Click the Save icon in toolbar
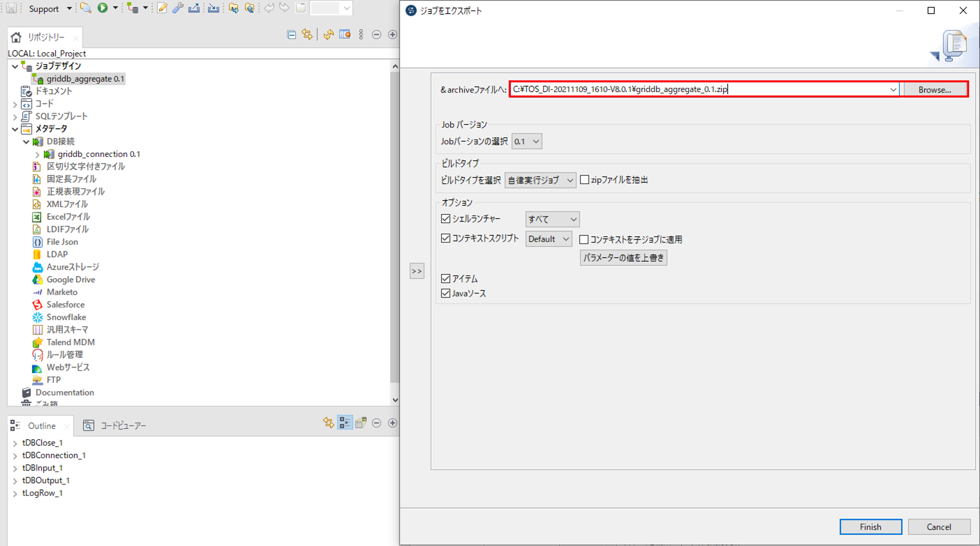 [x=12, y=8]
